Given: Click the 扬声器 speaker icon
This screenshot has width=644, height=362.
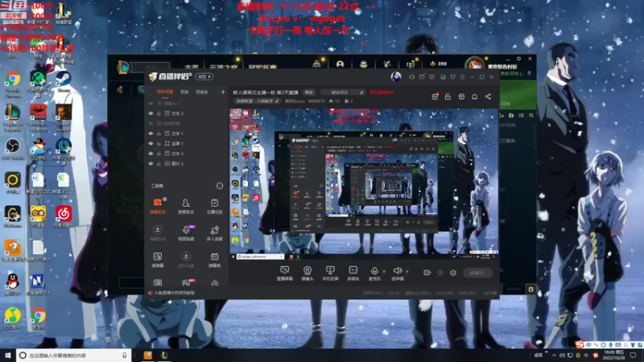Looking at the screenshot, I should click(x=397, y=271).
